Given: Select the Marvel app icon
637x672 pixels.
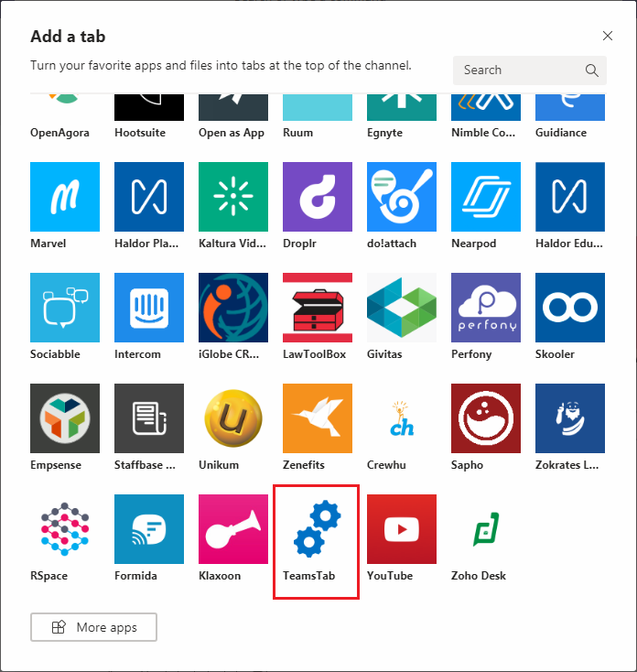Looking at the screenshot, I should coord(65,197).
